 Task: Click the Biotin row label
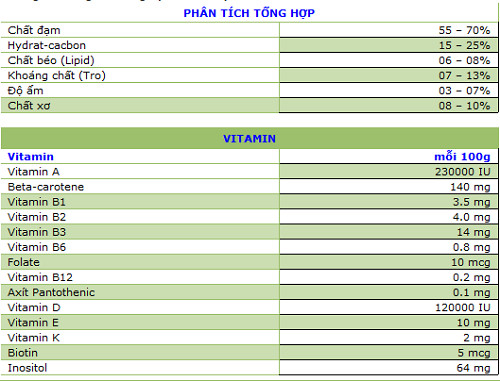22,353
